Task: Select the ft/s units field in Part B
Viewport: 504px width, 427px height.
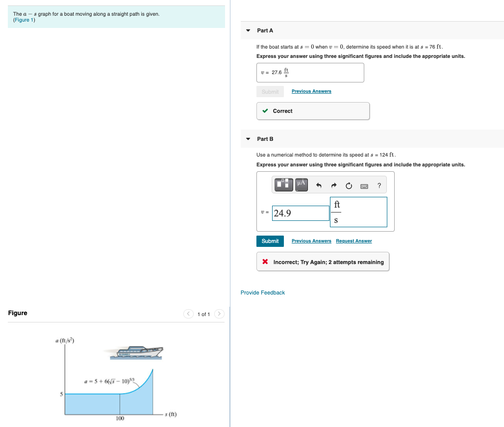Action: click(358, 212)
